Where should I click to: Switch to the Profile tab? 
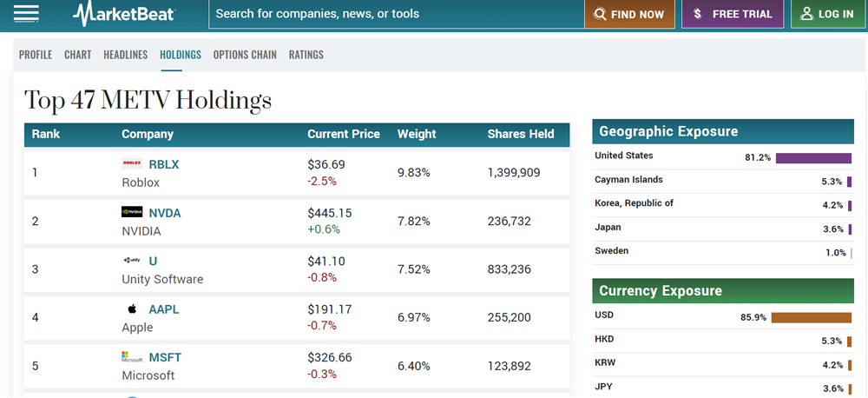[36, 55]
